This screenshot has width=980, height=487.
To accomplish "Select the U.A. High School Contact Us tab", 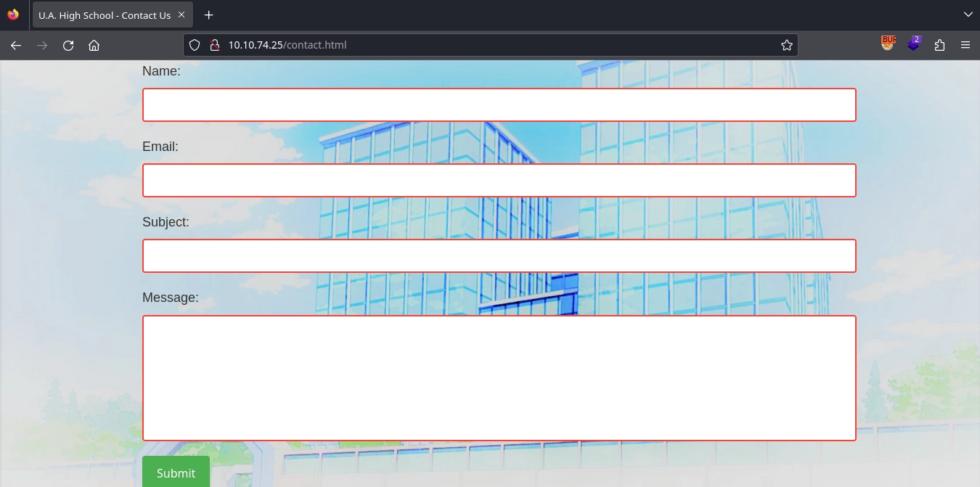I will 105,15.
